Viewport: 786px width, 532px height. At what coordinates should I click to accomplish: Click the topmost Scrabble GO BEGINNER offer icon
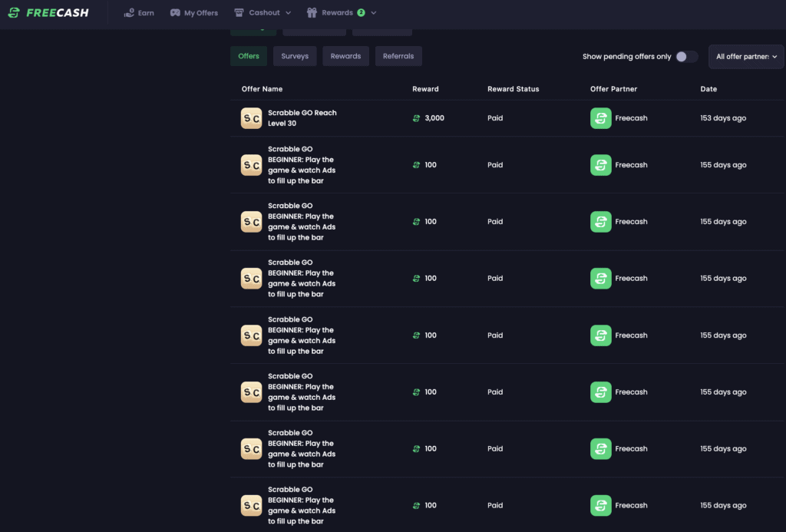point(251,165)
